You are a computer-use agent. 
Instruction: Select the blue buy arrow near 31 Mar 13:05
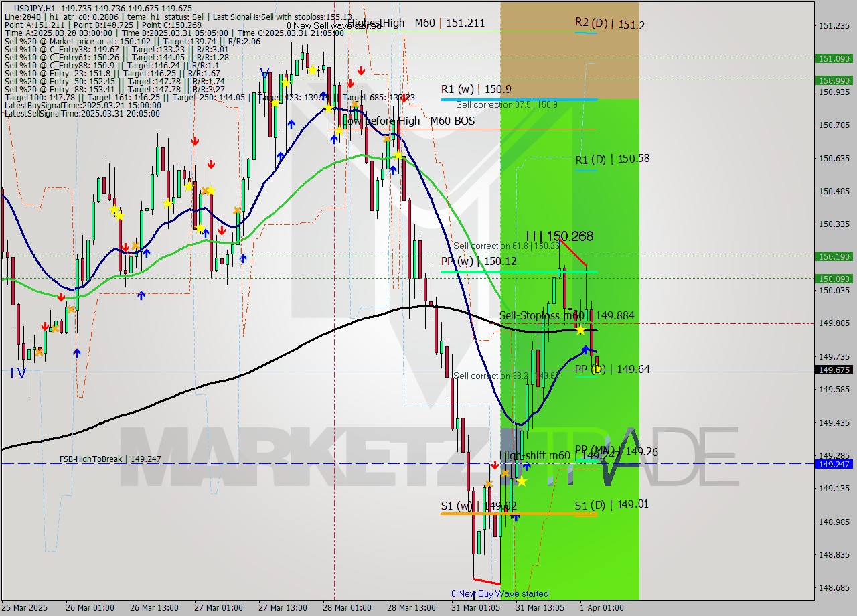pos(586,349)
